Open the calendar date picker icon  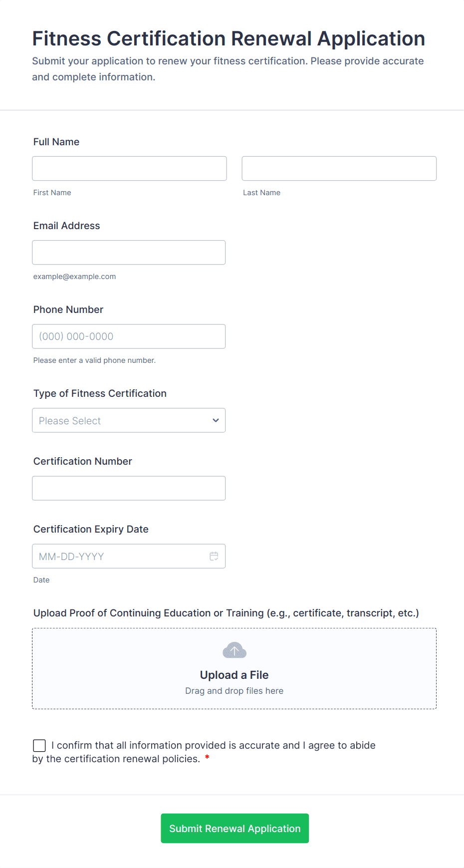click(214, 556)
